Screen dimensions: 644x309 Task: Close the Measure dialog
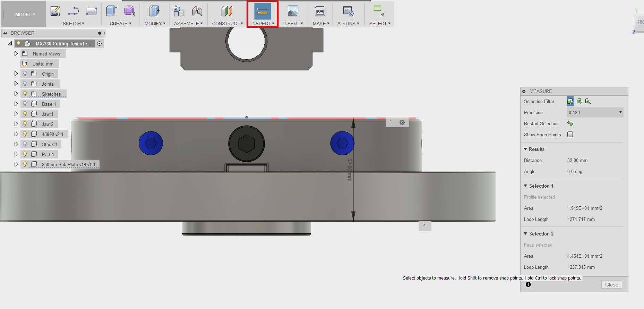coord(612,285)
